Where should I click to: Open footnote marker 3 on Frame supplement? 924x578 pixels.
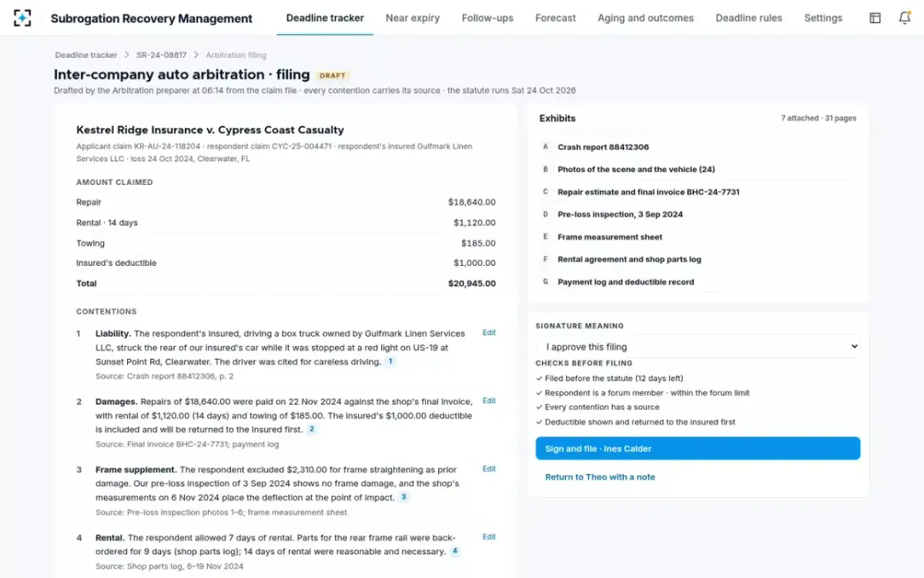point(403,497)
